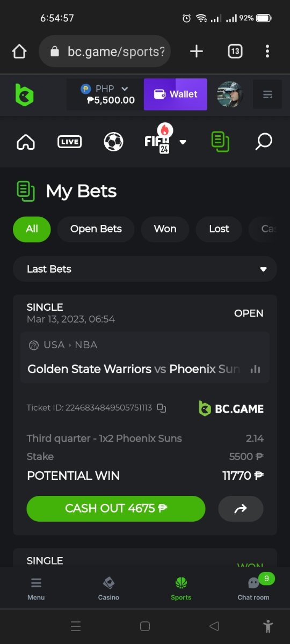This screenshot has height=644, width=290.
Task: Open the bet slip icon
Action: [x=220, y=142]
